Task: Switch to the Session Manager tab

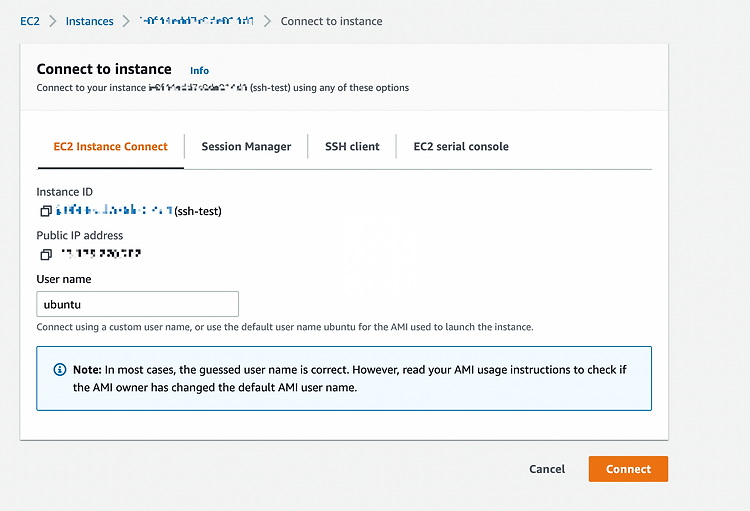Action: (x=246, y=146)
